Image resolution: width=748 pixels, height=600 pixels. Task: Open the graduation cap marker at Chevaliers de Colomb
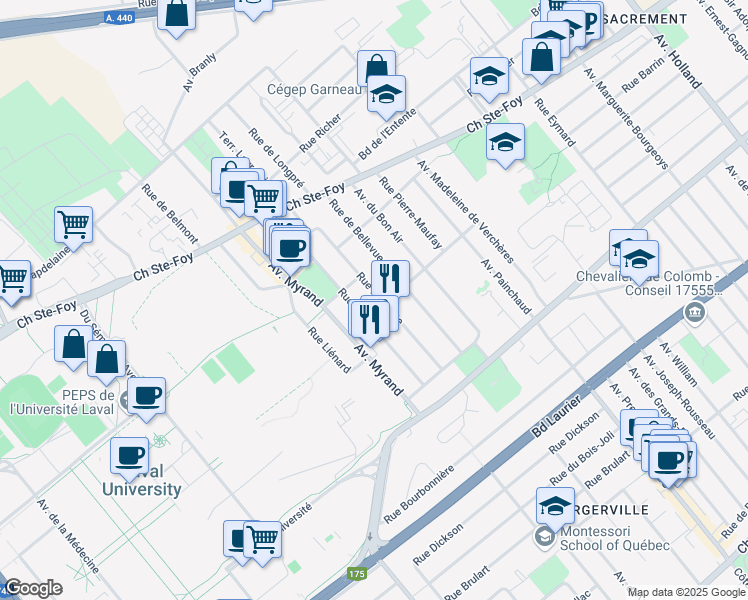[x=639, y=259]
